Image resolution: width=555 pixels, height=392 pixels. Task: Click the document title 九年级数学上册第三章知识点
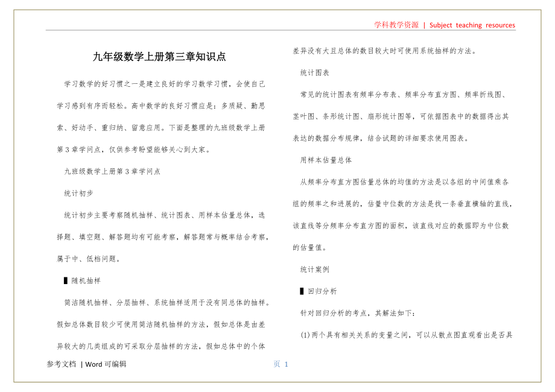coord(159,57)
